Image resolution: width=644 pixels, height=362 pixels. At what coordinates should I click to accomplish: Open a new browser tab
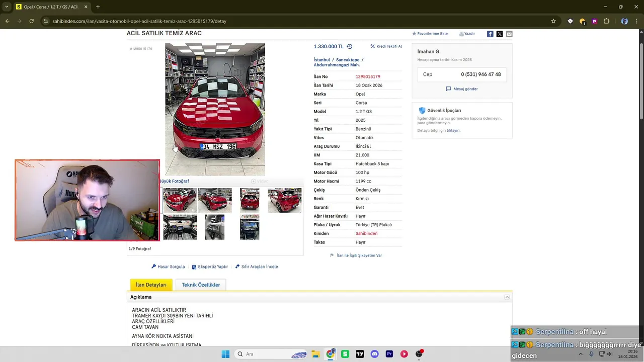(x=98, y=7)
